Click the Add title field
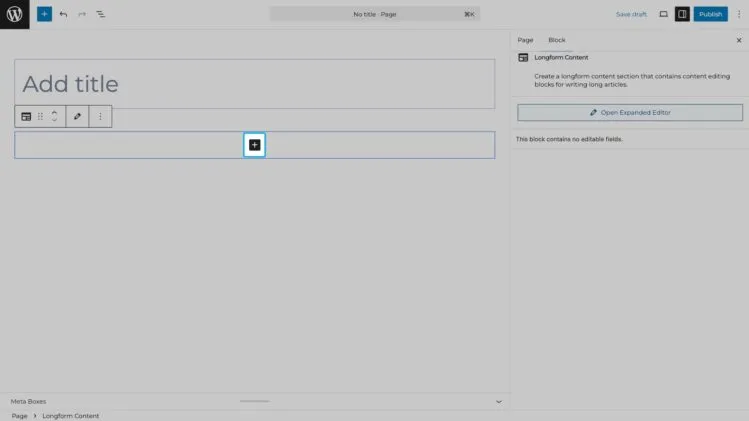Image resolution: width=749 pixels, height=421 pixels. point(255,84)
